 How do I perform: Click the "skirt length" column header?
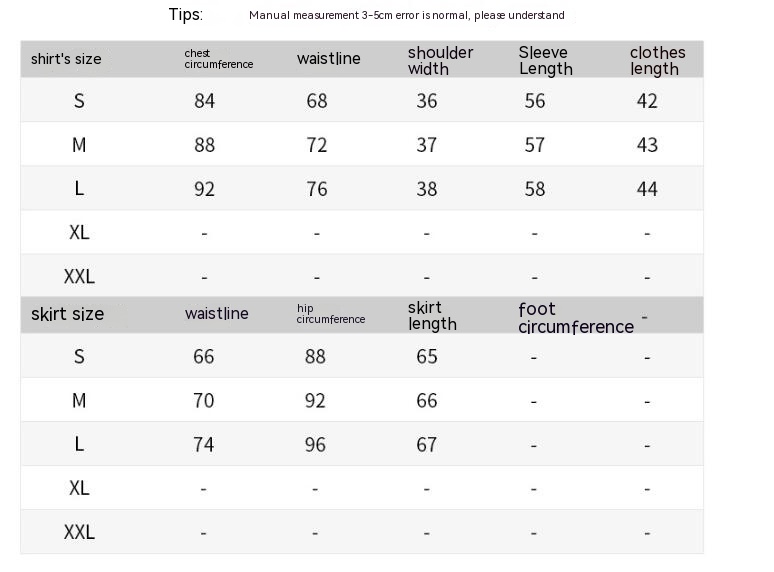tap(432, 315)
